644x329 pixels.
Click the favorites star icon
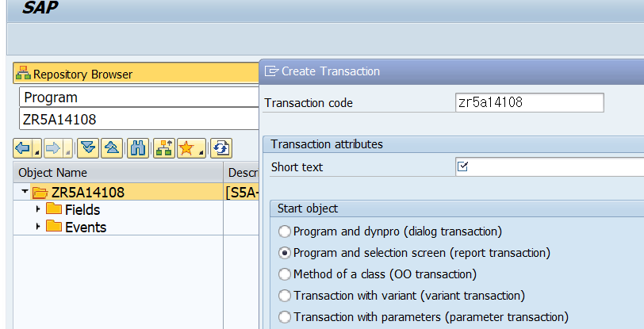click(x=186, y=148)
